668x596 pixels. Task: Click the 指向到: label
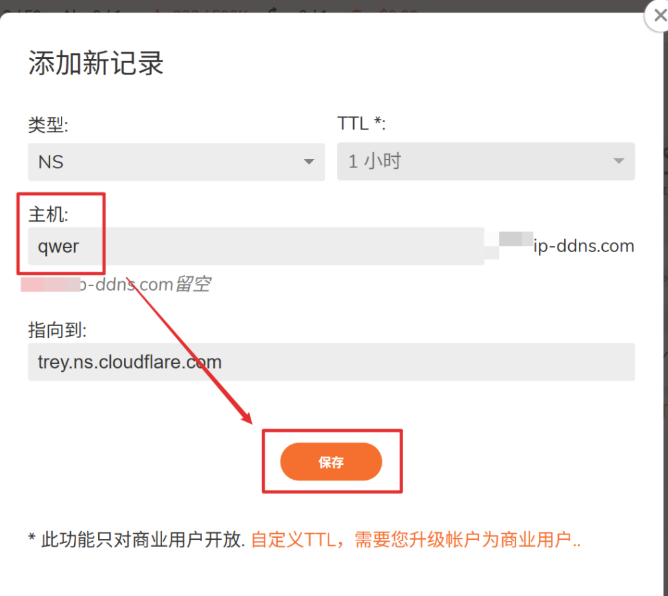58,330
